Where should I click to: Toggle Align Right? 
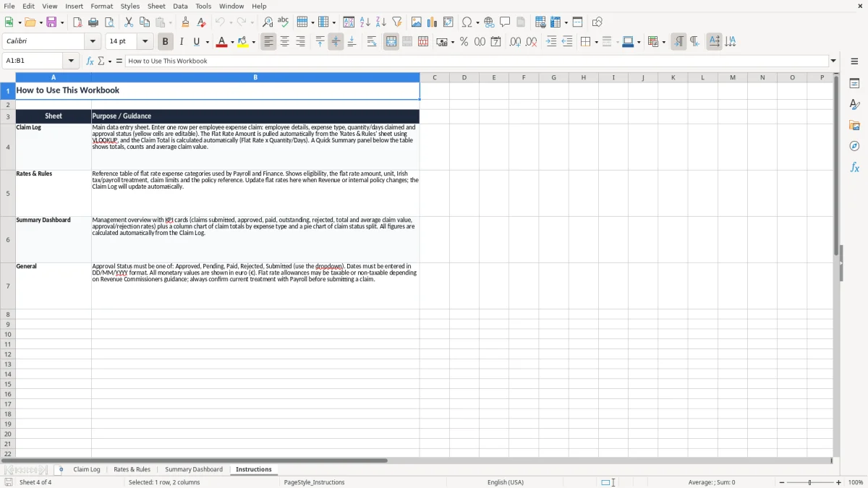300,42
